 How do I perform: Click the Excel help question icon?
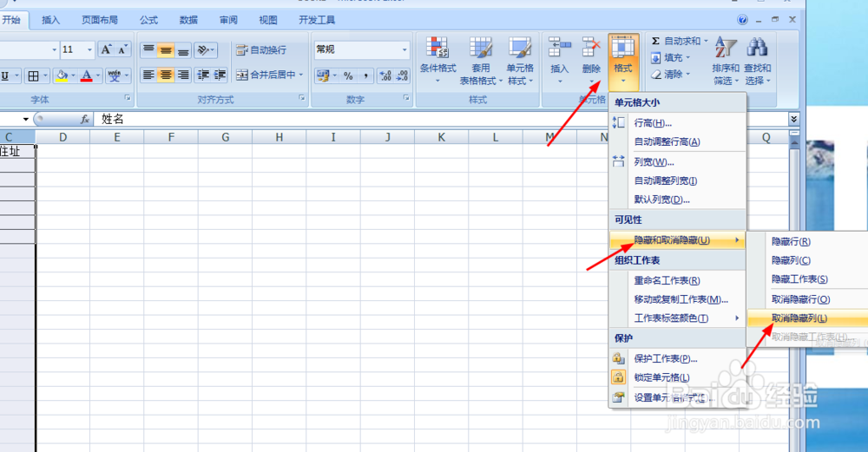coord(742,20)
